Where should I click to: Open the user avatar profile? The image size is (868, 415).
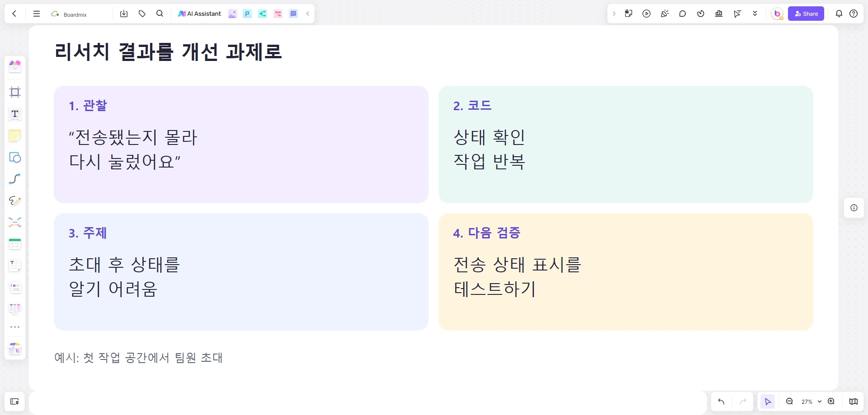coord(777,14)
